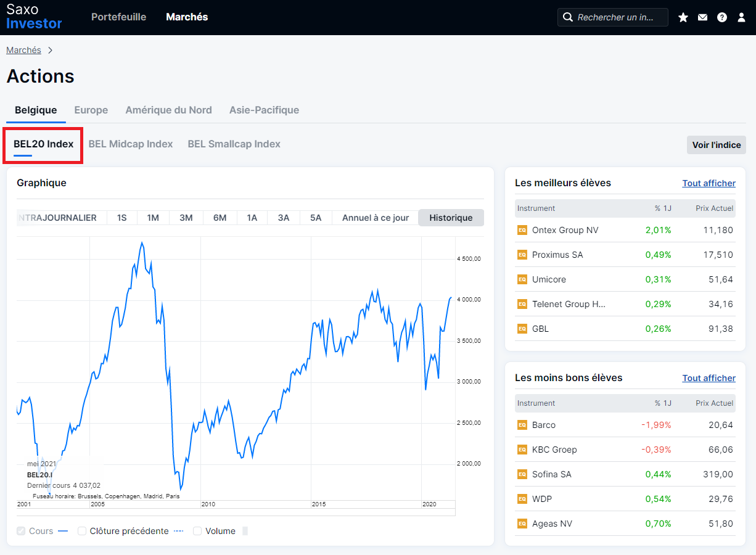Open the favorites star icon
Viewport: 756px width, 555px height.
683,17
